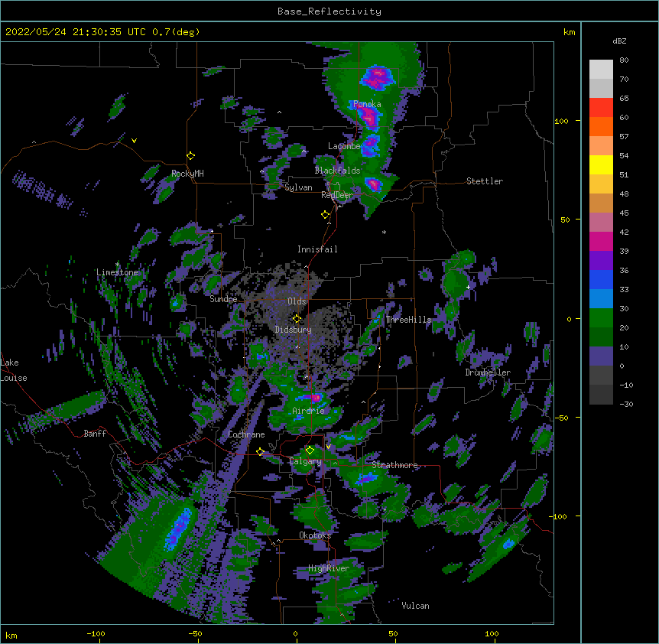Viewport: 659px width, 644px height.
Task: Select the Cochrane label
Action: (246, 434)
